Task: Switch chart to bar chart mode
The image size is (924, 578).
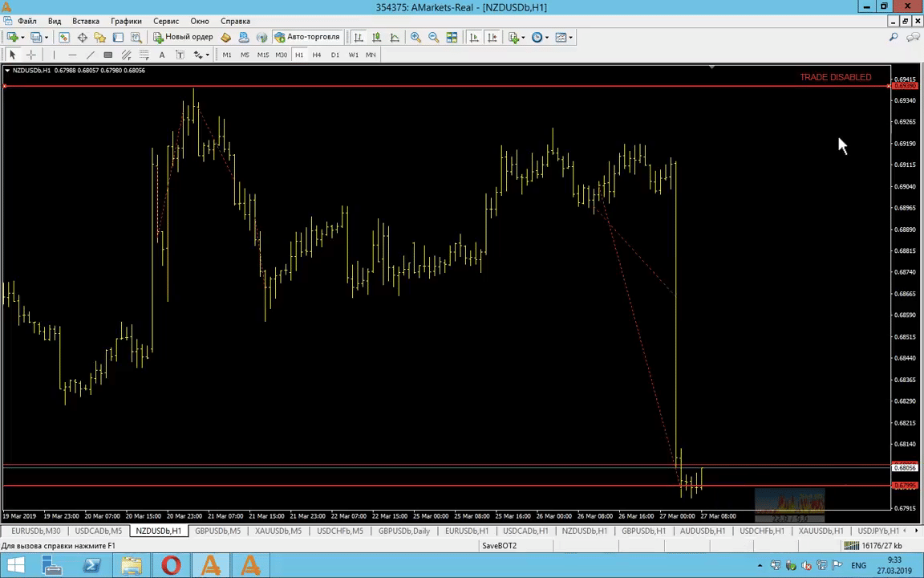Action: 359,37
